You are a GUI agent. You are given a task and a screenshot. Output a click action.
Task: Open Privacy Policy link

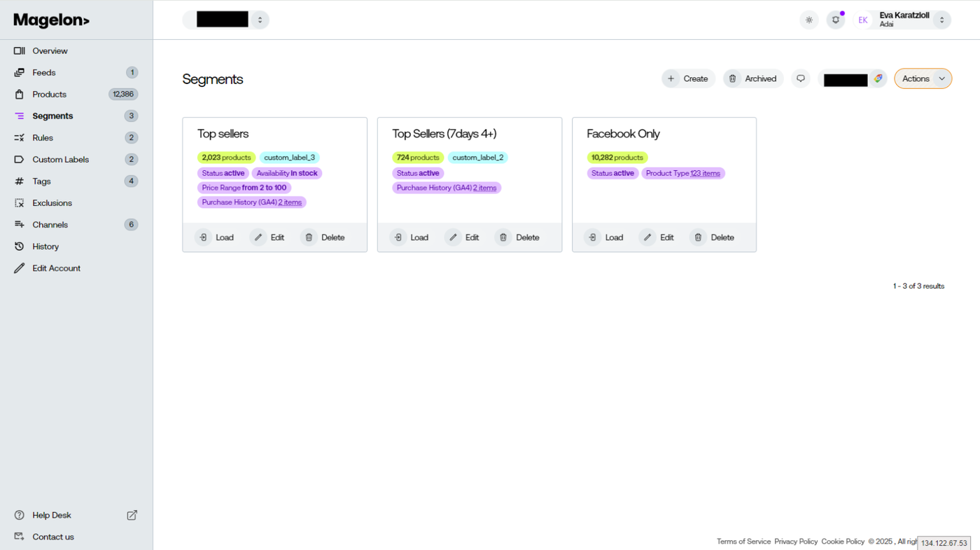796,542
